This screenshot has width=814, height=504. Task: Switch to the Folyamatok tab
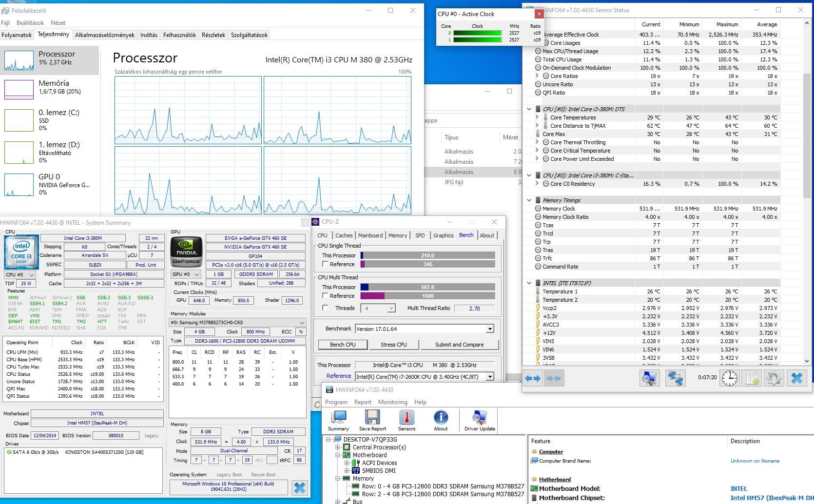point(17,35)
